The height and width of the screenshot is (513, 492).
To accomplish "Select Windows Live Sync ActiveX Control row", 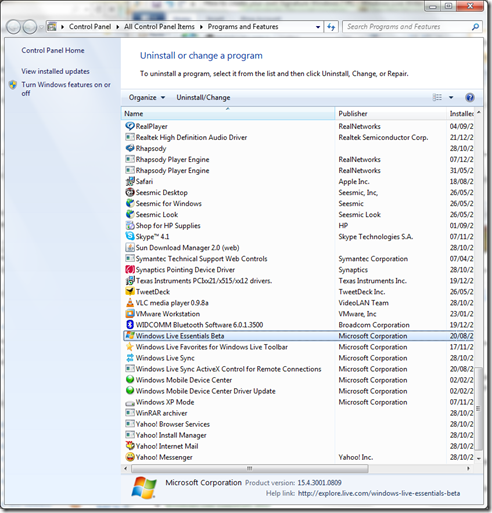I will coord(299,369).
